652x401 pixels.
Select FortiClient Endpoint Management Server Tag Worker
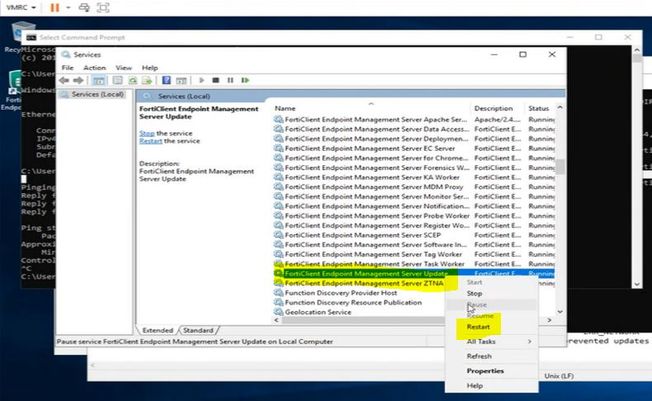414,254
